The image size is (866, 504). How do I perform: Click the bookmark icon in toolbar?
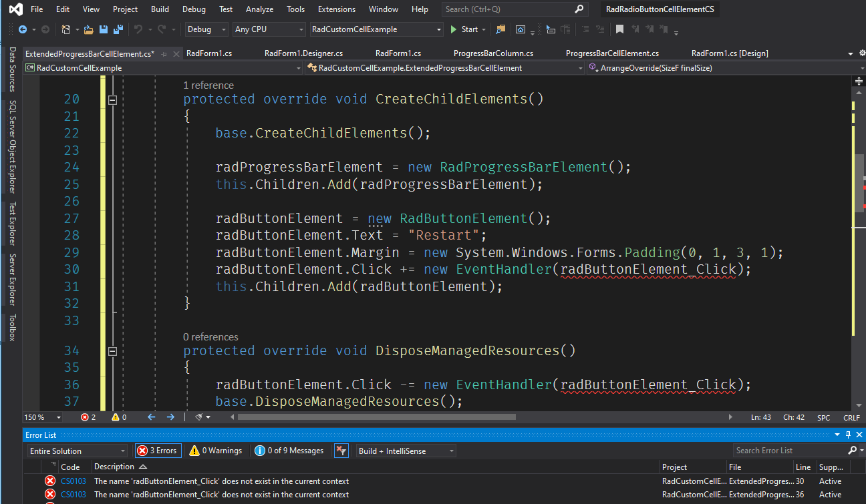pyautogui.click(x=620, y=29)
